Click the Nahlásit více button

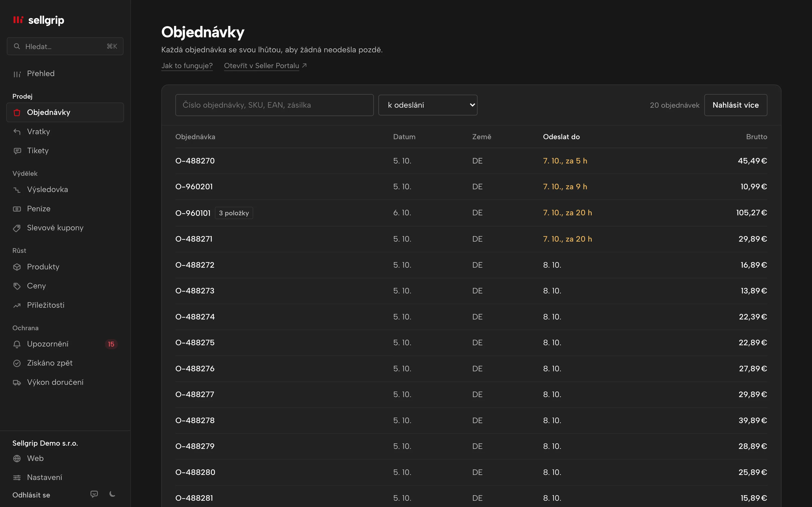pyautogui.click(x=736, y=105)
